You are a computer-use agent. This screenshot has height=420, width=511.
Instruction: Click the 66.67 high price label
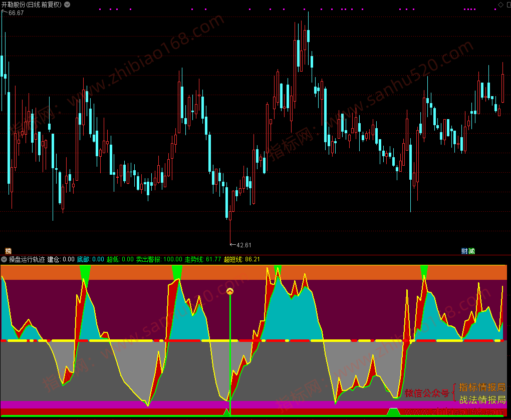[16, 13]
